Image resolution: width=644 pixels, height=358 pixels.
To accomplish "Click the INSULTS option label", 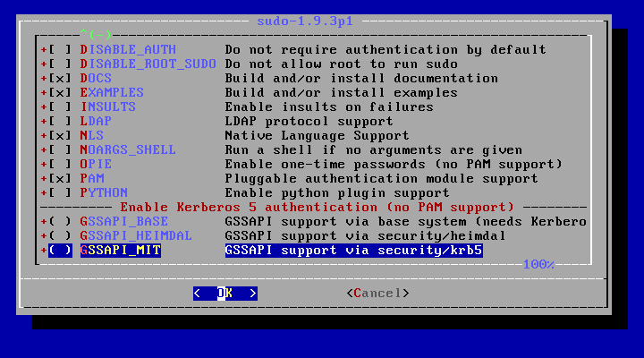I will coord(108,107).
